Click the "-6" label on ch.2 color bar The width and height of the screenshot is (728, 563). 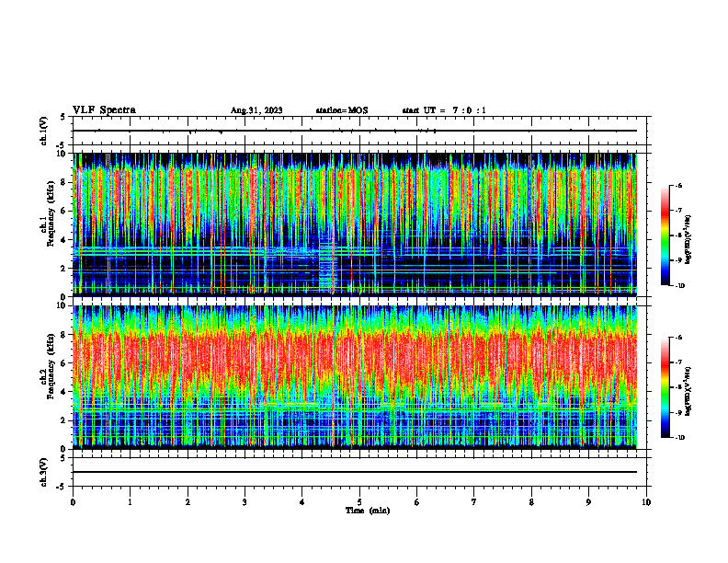tap(679, 338)
